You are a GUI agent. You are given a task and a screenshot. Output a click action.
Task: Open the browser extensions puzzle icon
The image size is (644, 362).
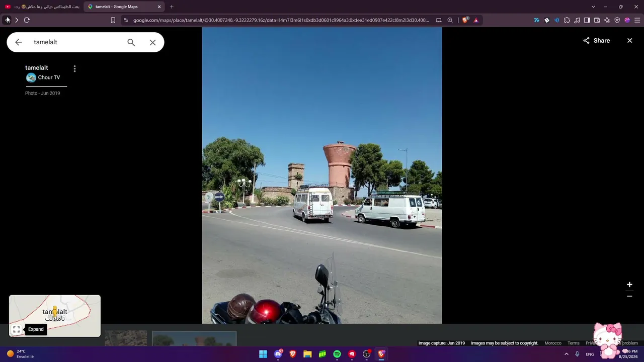[x=567, y=20]
